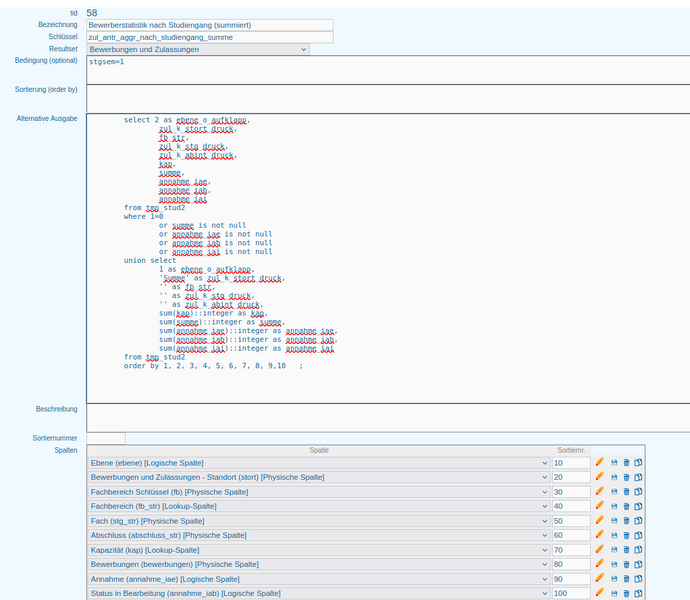Open the 'Abschluss (abschluss_str)' column dropdown

pos(319,535)
